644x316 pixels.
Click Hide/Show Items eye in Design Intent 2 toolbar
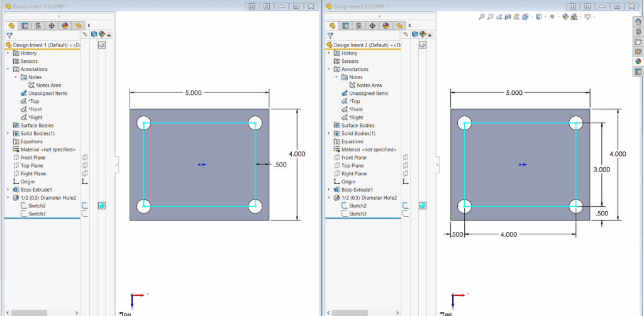552,17
